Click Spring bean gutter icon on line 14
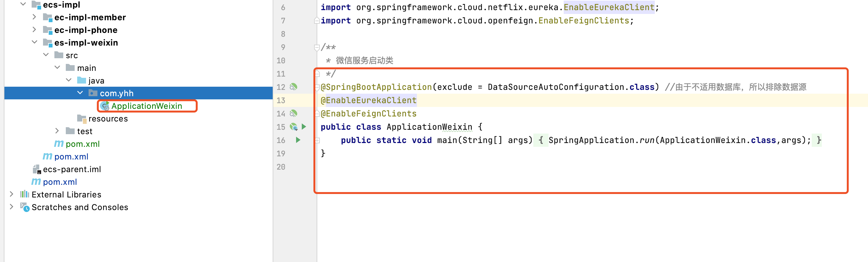Screen dimensions: 868x262 294,114
